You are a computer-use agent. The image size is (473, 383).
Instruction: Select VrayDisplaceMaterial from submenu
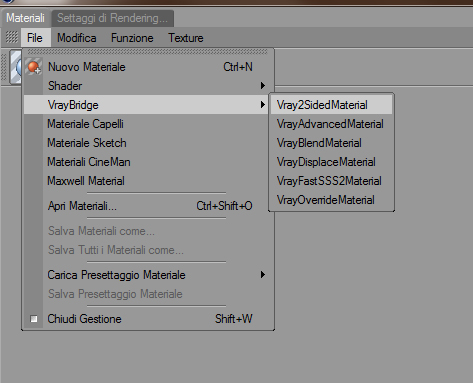pyautogui.click(x=331, y=162)
